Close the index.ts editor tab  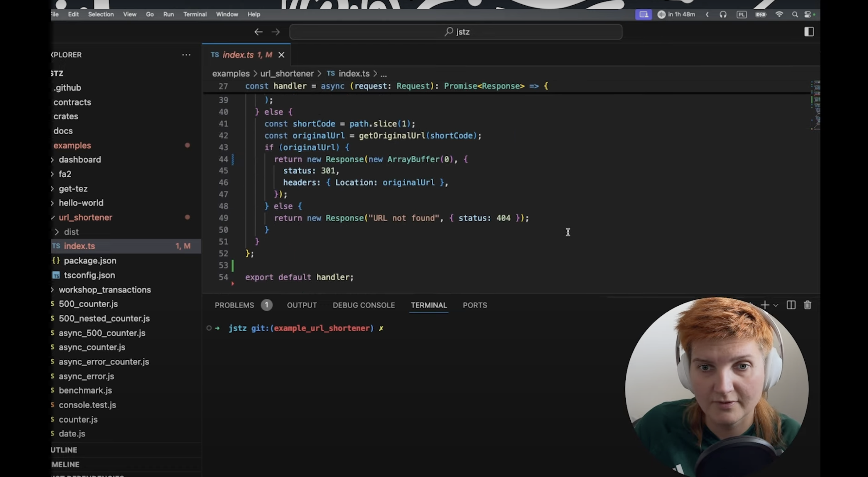[x=281, y=55]
